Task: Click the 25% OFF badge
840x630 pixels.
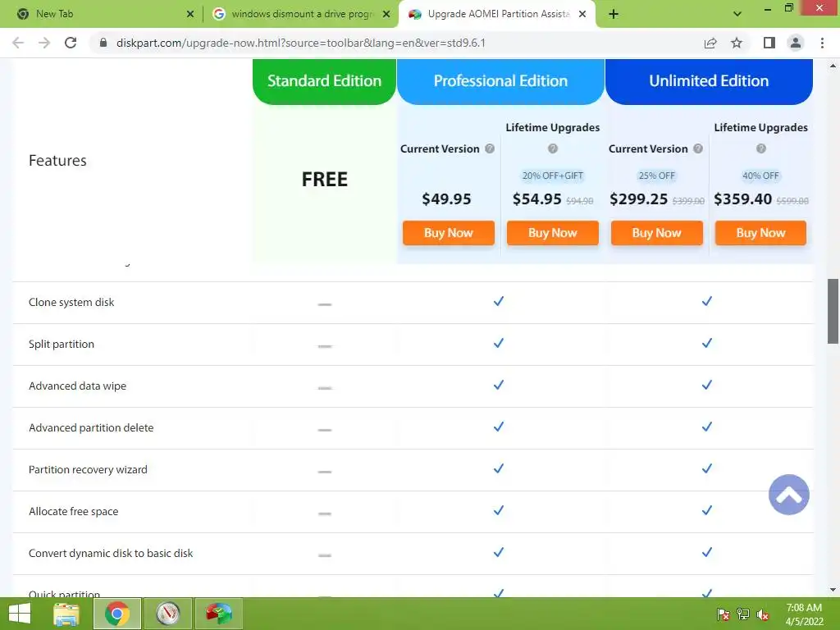Action: pyautogui.click(x=656, y=176)
